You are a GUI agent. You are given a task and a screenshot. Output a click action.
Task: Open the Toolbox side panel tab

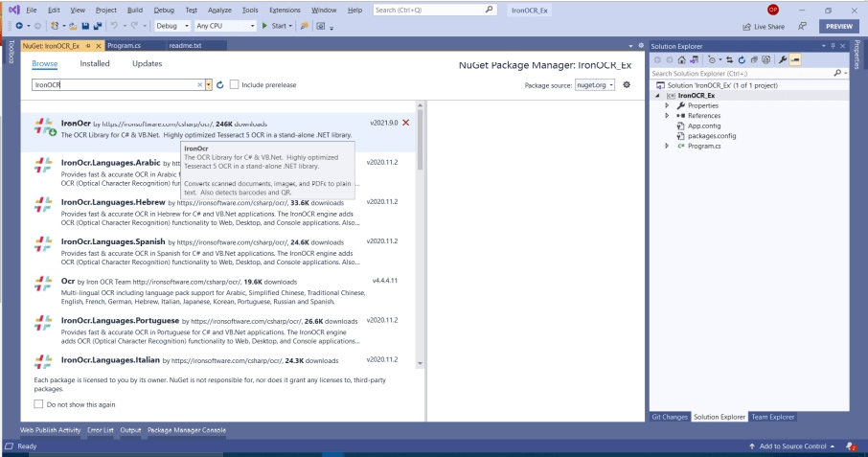[11, 52]
